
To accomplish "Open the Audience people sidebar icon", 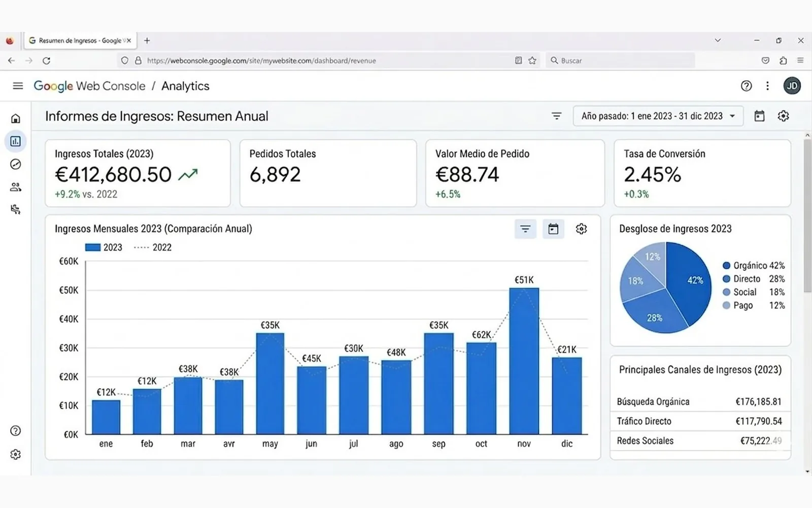I will click(16, 187).
